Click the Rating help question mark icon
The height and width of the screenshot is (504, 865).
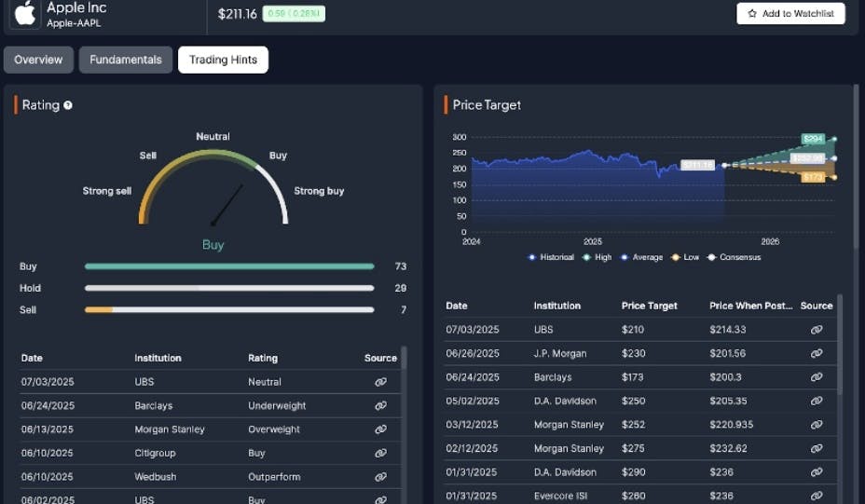pyautogui.click(x=68, y=105)
